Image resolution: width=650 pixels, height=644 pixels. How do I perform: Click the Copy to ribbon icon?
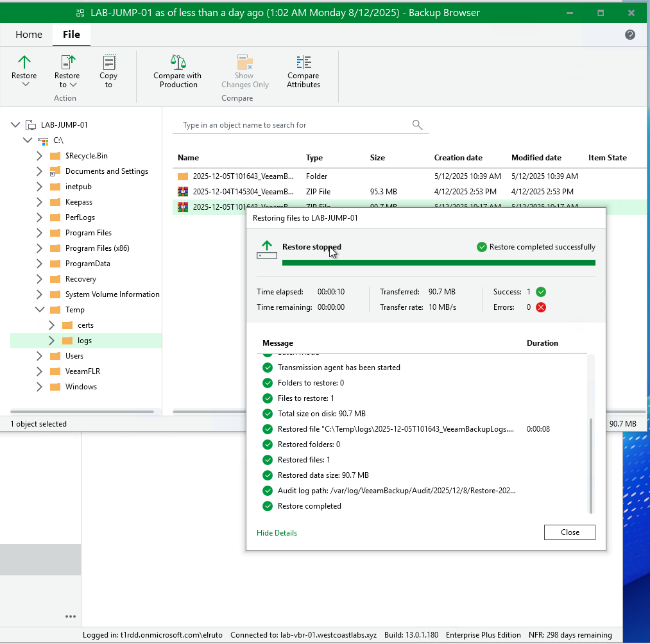(108, 63)
